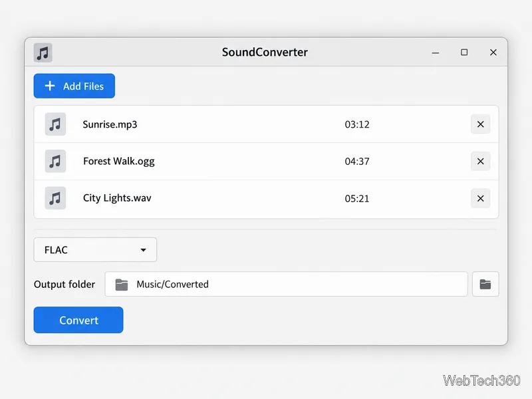Click the Add Files button
532x399 pixels.
(x=74, y=86)
